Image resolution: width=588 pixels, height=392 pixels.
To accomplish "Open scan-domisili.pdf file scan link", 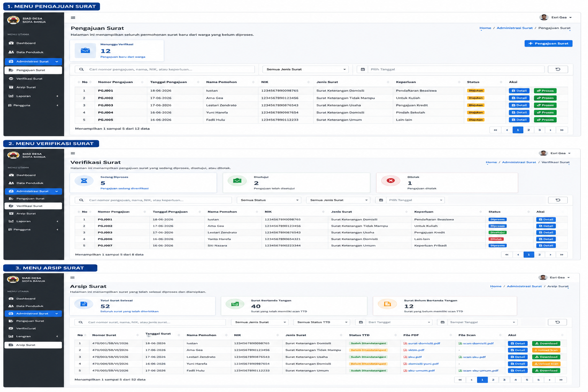I will pos(478,343).
